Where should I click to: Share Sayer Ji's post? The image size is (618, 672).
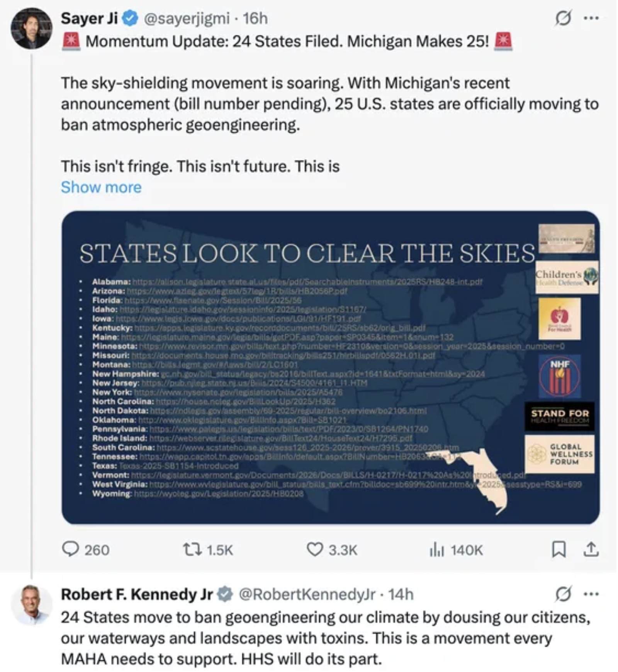click(591, 549)
